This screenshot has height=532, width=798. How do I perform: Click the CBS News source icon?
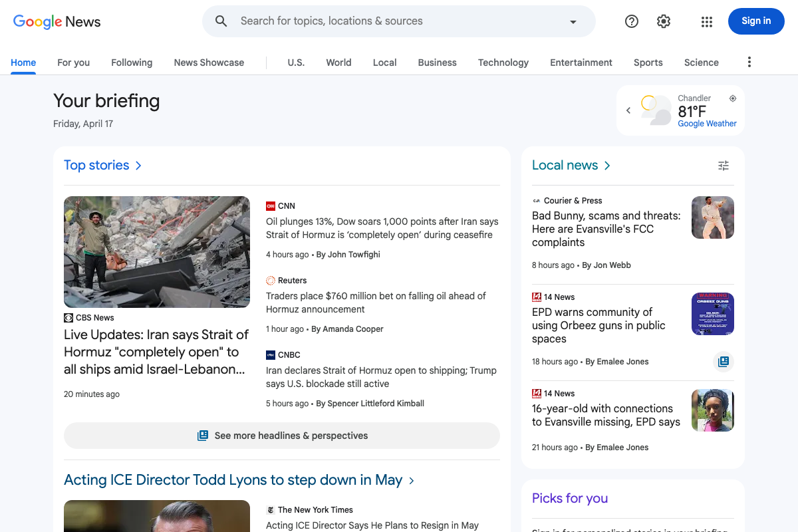(x=68, y=318)
